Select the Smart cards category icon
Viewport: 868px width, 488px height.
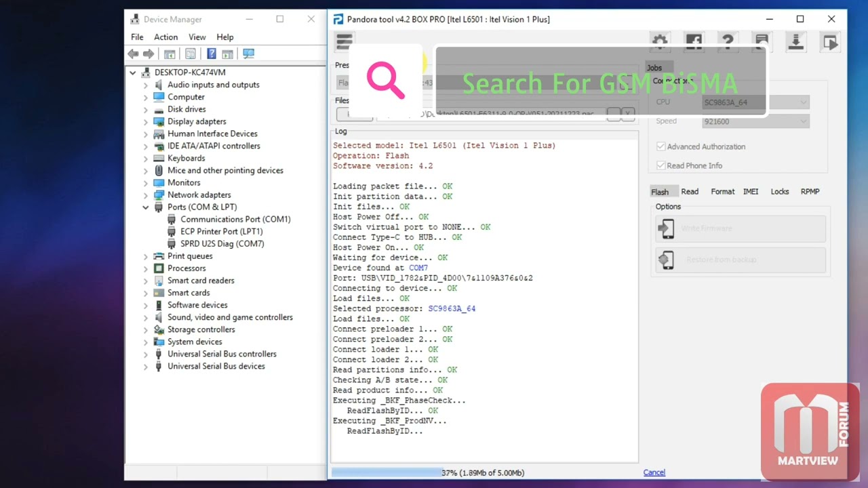point(159,293)
